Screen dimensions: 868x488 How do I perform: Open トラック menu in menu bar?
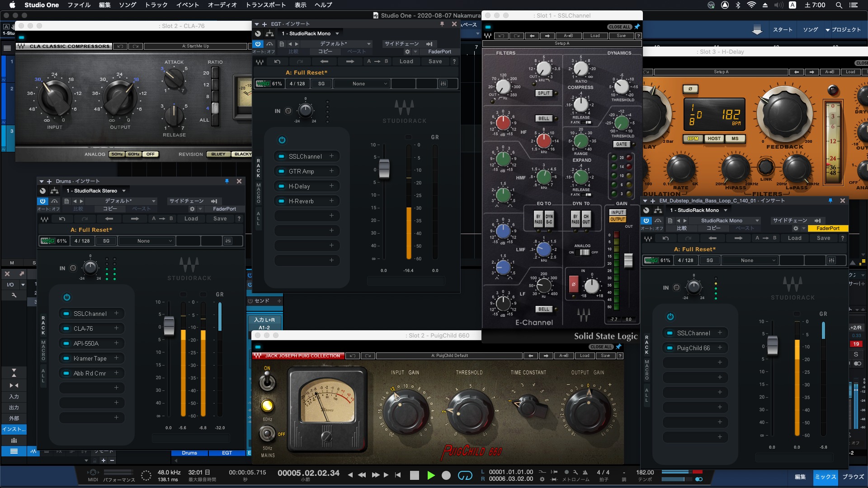pos(156,5)
